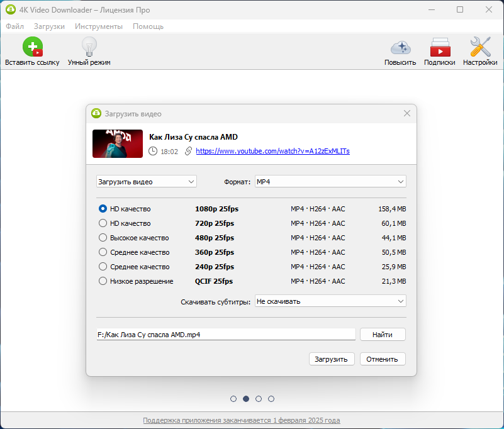The width and height of the screenshot is (504, 429).
Task: Toggle Умный режим lightbulb icon
Action: (89, 47)
